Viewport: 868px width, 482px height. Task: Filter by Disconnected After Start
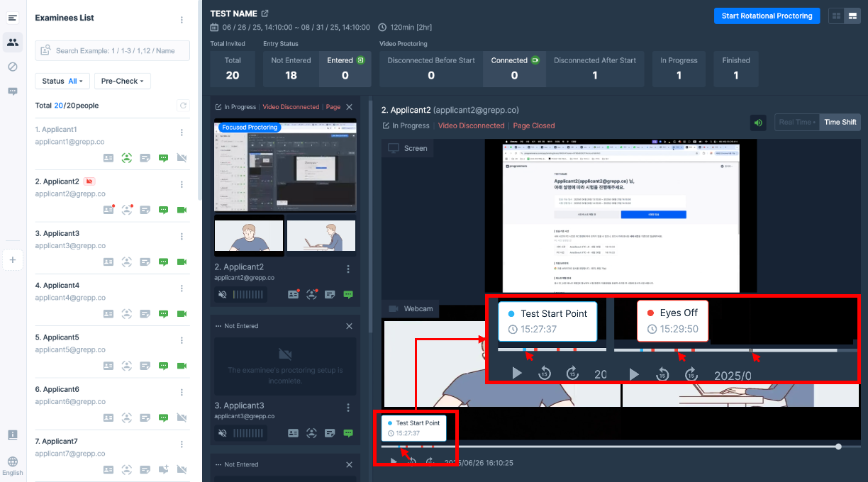(x=595, y=69)
